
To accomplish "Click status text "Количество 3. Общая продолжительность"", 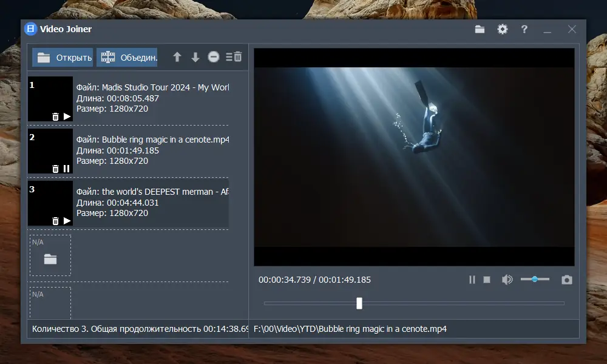I will pyautogui.click(x=117, y=329).
